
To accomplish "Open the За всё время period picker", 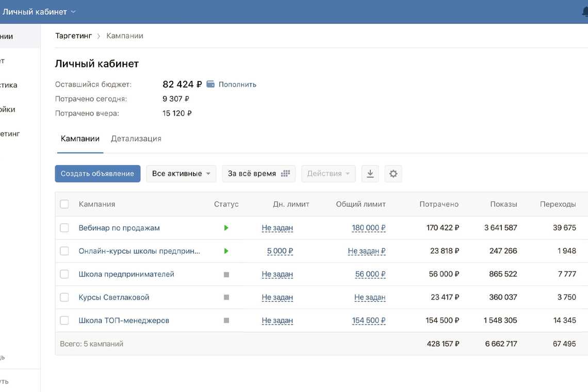I will (x=258, y=174).
